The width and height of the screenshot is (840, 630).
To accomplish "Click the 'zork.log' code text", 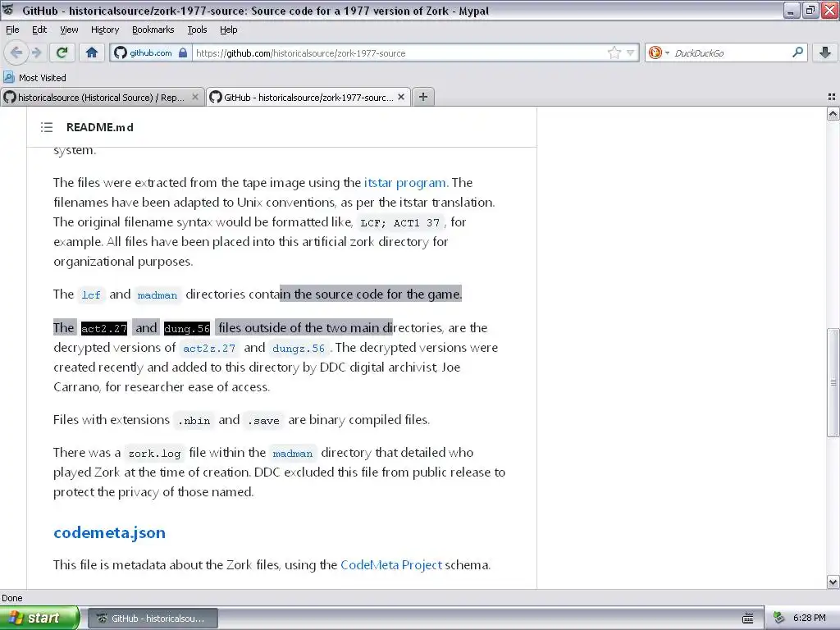I will (x=154, y=453).
